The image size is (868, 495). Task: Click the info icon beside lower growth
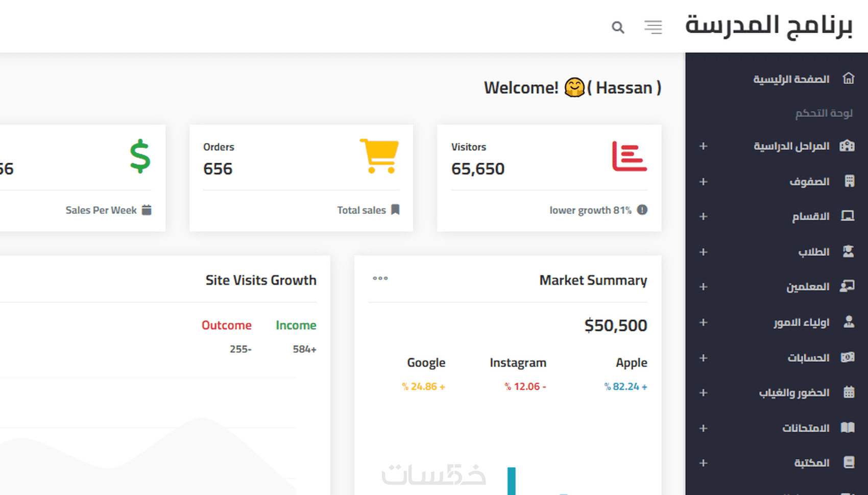pyautogui.click(x=642, y=210)
